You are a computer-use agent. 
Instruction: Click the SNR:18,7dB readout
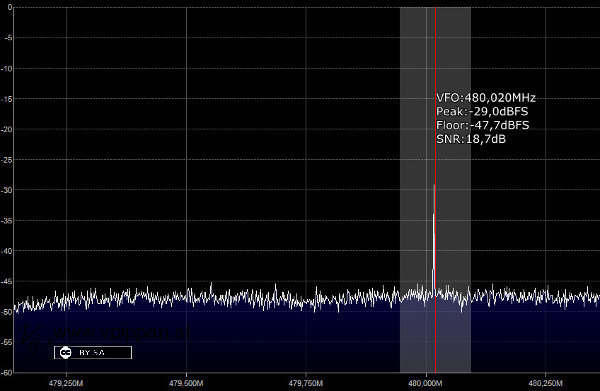pyautogui.click(x=471, y=139)
